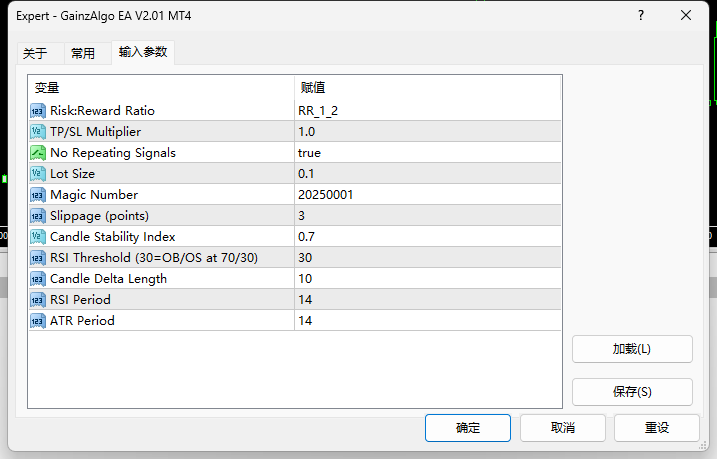
Task: Edit the ATR Period value 14
Action: coord(428,321)
